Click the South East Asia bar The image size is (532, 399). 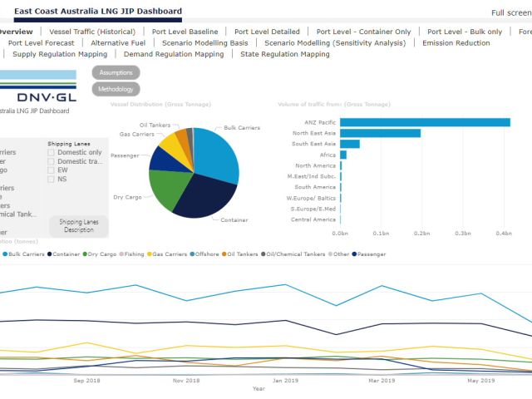pyautogui.click(x=350, y=144)
